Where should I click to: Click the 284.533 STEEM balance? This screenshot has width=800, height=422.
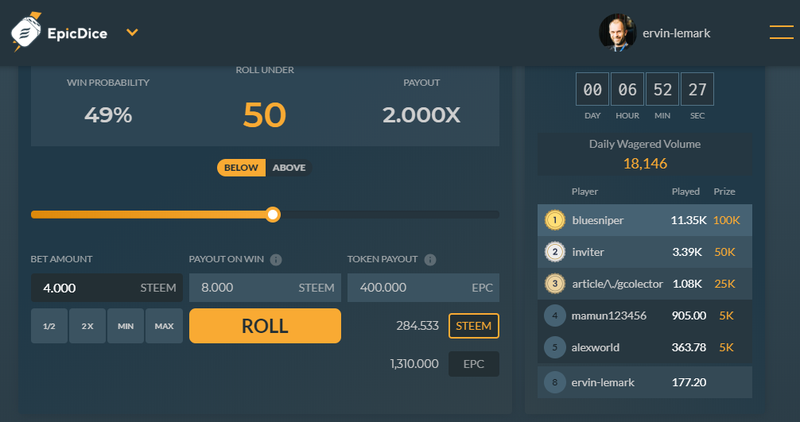point(417,326)
